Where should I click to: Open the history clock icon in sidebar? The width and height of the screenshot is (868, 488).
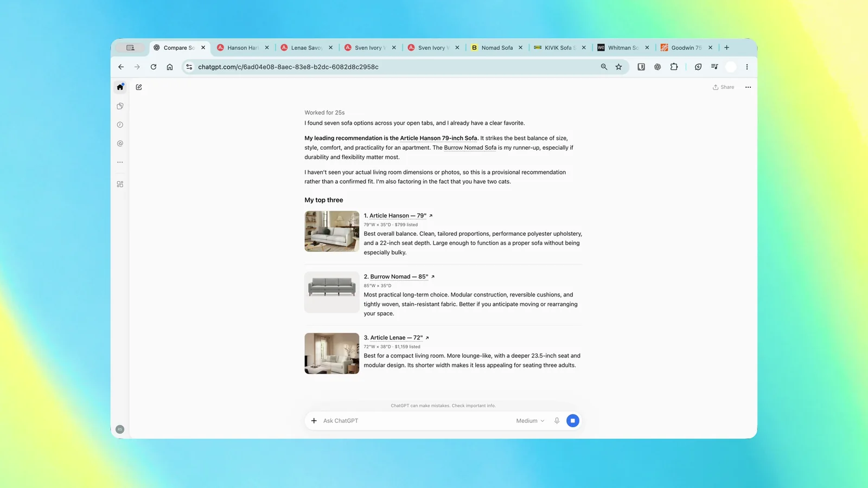pos(120,125)
